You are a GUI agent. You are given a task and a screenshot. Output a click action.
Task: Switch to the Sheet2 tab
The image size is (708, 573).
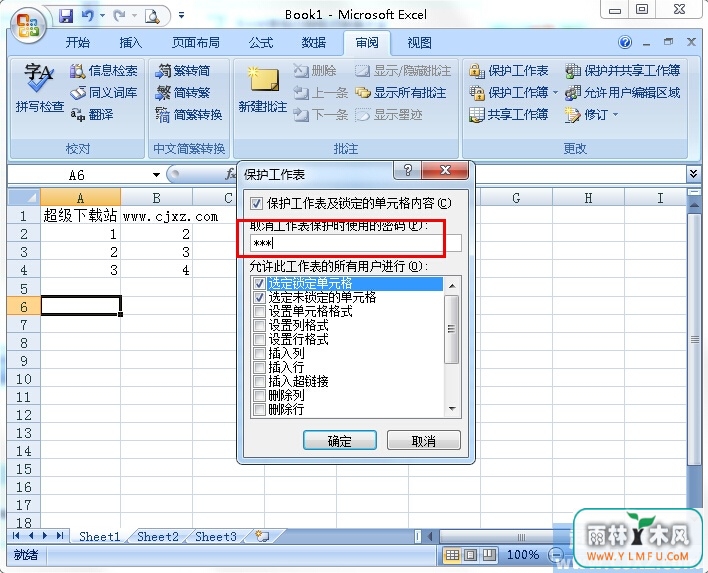coord(158,536)
